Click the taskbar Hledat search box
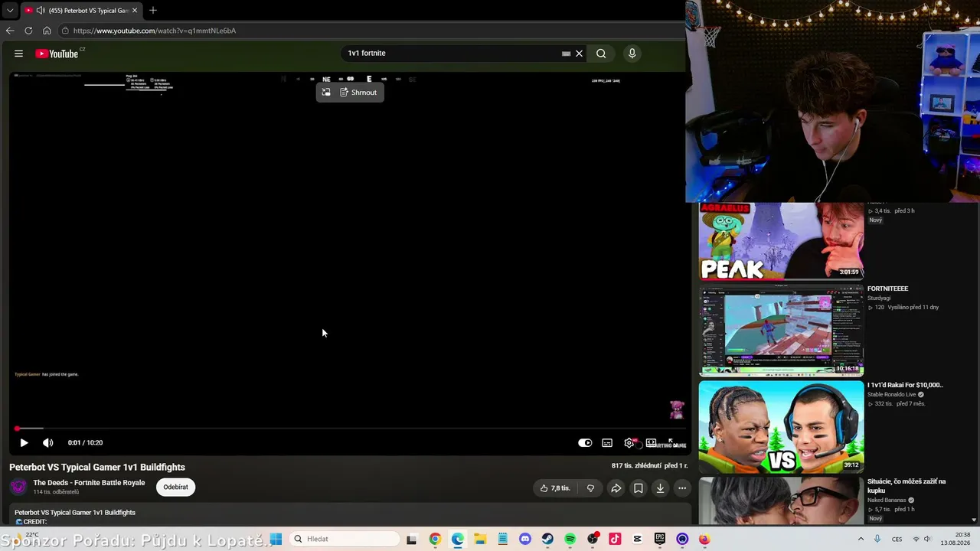Image resolution: width=980 pixels, height=551 pixels. (x=344, y=539)
